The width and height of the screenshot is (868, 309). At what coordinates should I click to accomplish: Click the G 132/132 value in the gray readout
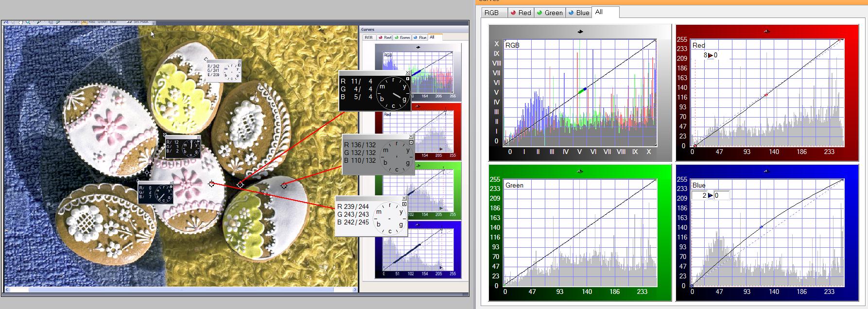[360, 153]
